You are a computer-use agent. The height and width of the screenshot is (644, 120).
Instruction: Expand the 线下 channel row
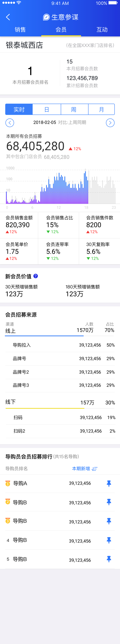[60, 402]
